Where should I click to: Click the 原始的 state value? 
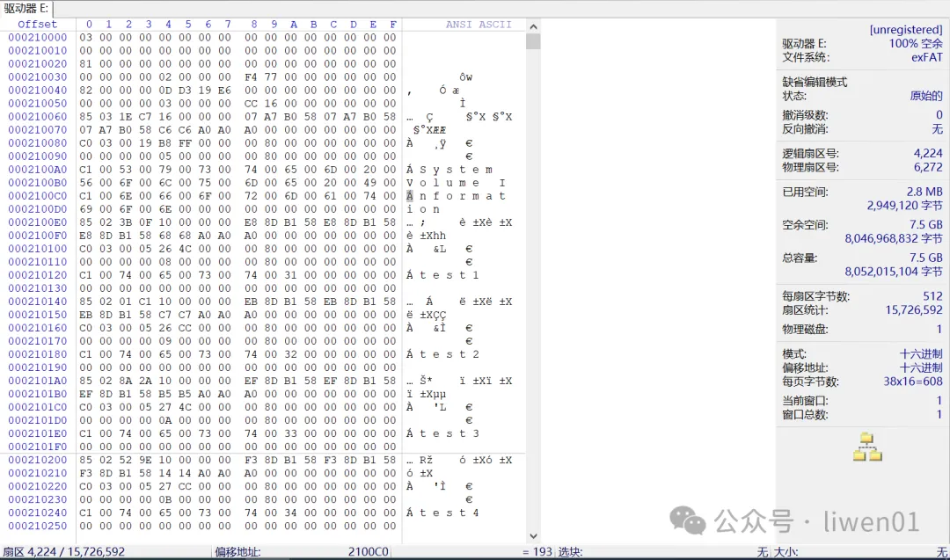pos(926,96)
